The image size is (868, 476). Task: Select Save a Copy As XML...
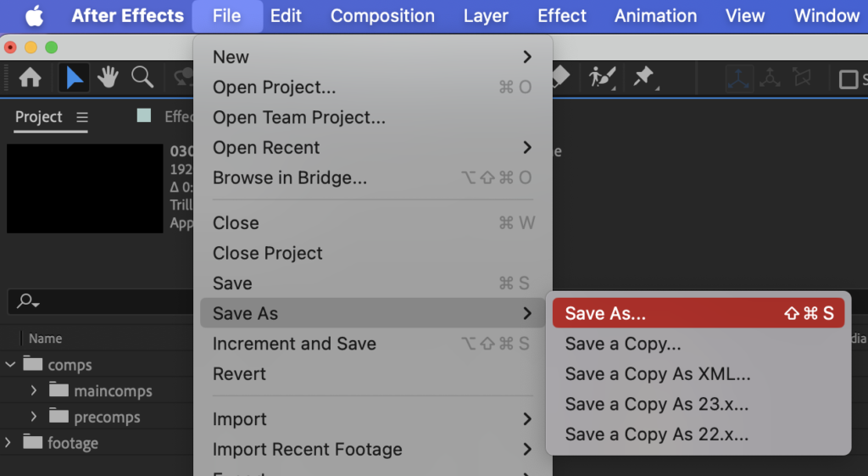(x=657, y=374)
